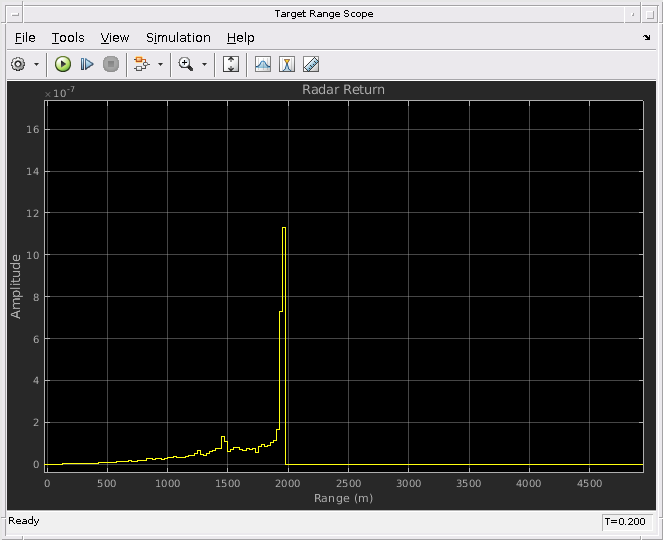Open the Help menu

click(240, 38)
